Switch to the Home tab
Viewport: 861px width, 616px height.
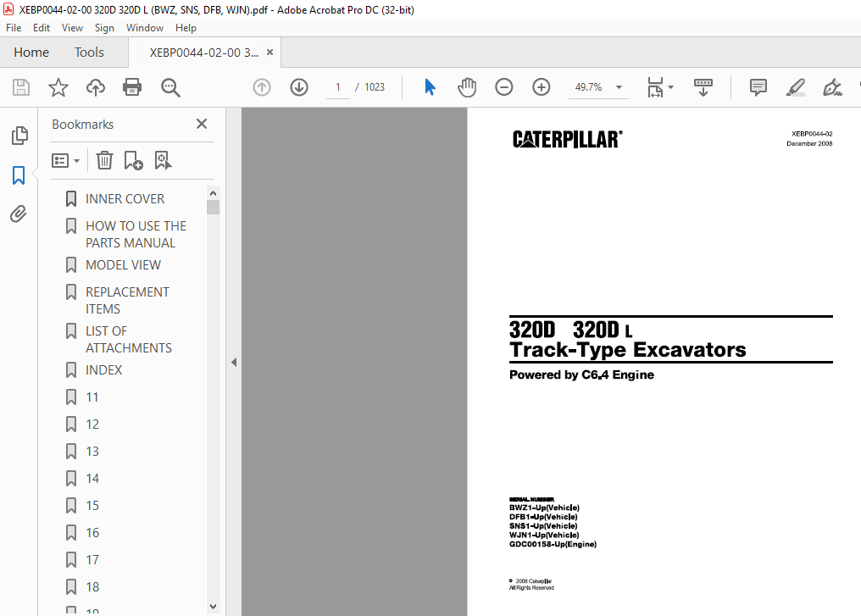pyautogui.click(x=31, y=53)
